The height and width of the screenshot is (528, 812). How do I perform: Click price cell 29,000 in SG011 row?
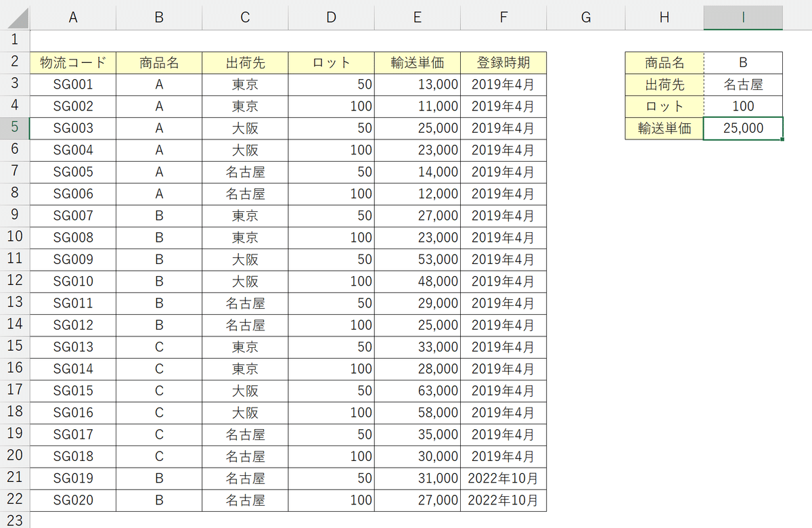coord(417,303)
